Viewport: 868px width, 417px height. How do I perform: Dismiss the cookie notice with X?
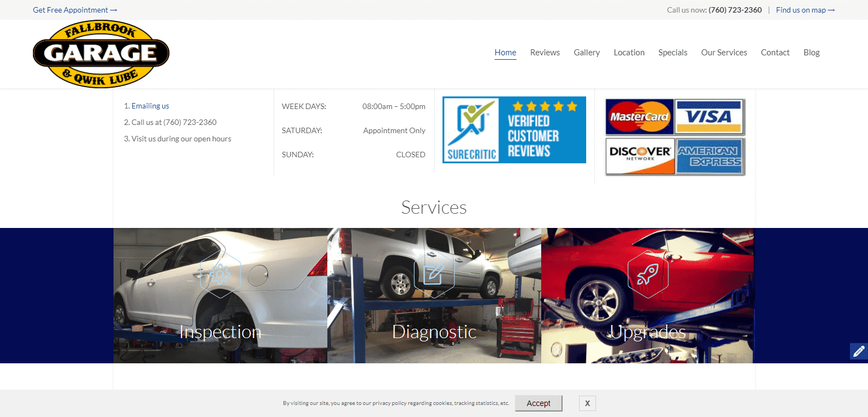[x=587, y=403]
